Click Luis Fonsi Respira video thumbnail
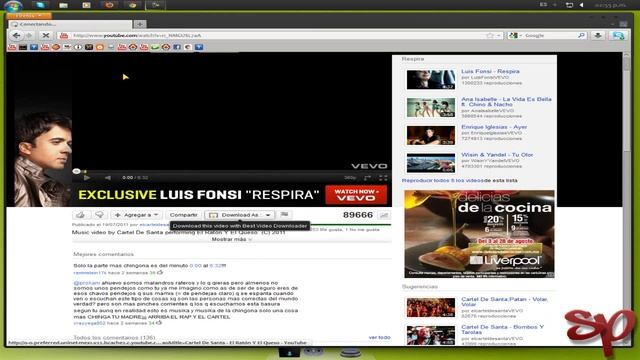 point(431,80)
